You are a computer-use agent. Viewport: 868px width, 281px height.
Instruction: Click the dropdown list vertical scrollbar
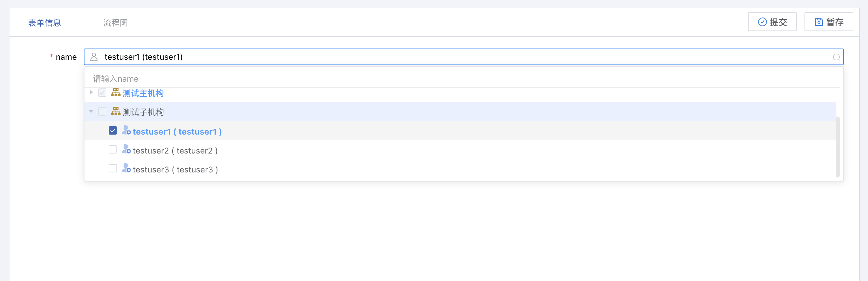point(837,147)
